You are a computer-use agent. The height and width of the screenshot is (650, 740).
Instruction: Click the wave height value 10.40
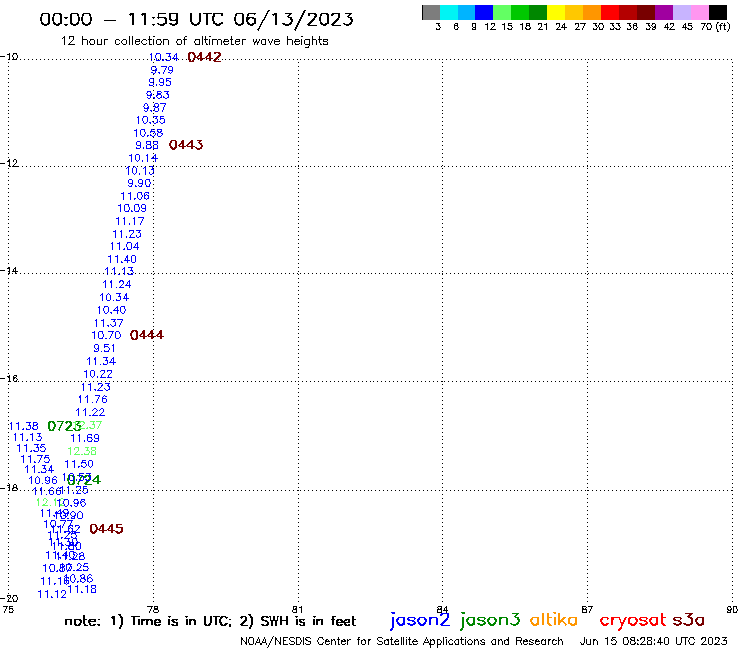111,311
